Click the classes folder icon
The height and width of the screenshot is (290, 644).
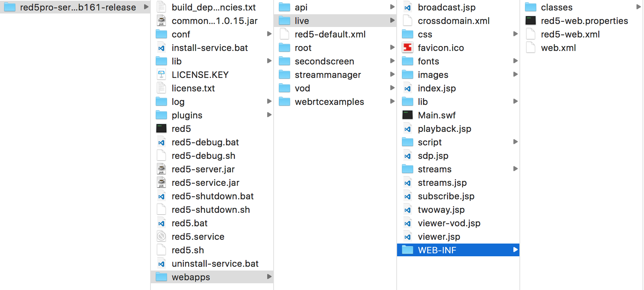coord(531,7)
